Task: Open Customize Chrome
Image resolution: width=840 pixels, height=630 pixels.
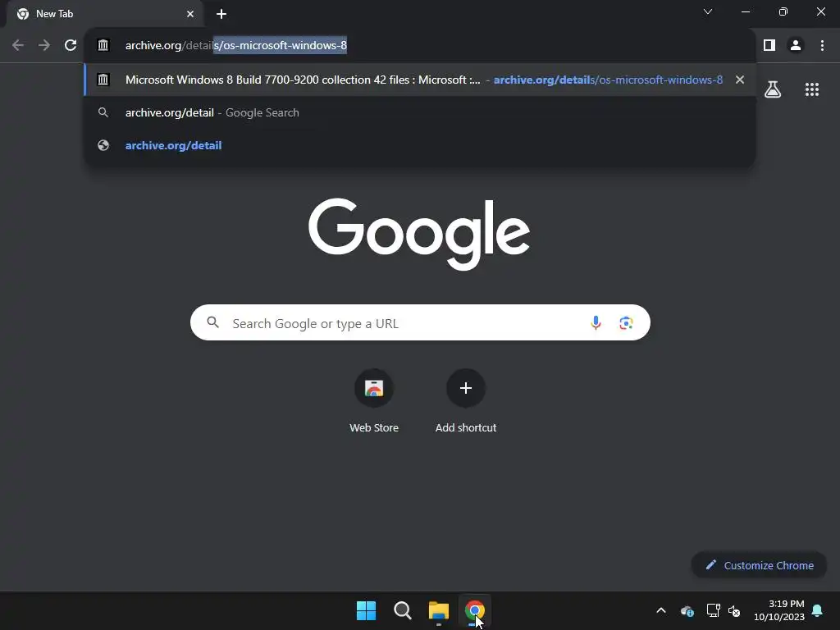Action: coord(759,565)
